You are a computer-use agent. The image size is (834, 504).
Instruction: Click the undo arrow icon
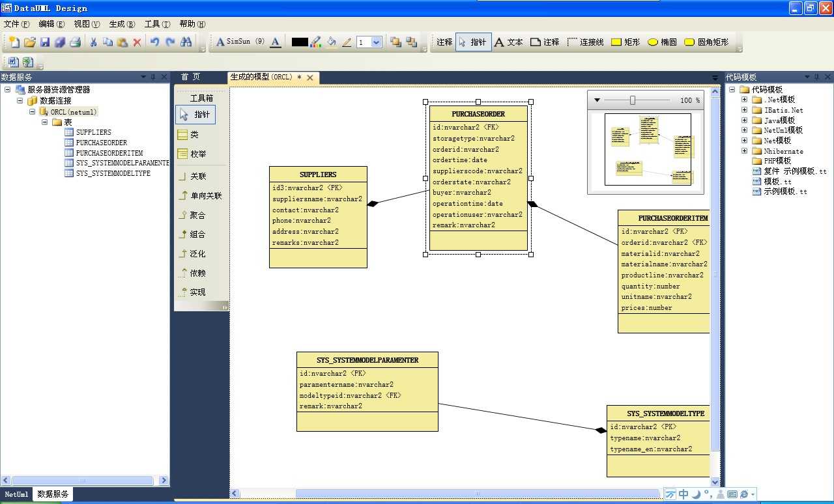coord(154,42)
